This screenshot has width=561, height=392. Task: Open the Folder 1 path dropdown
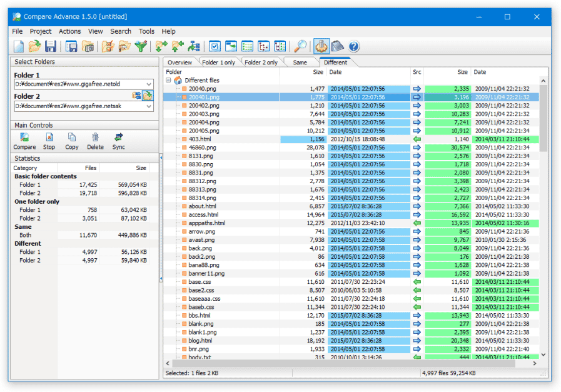click(149, 84)
